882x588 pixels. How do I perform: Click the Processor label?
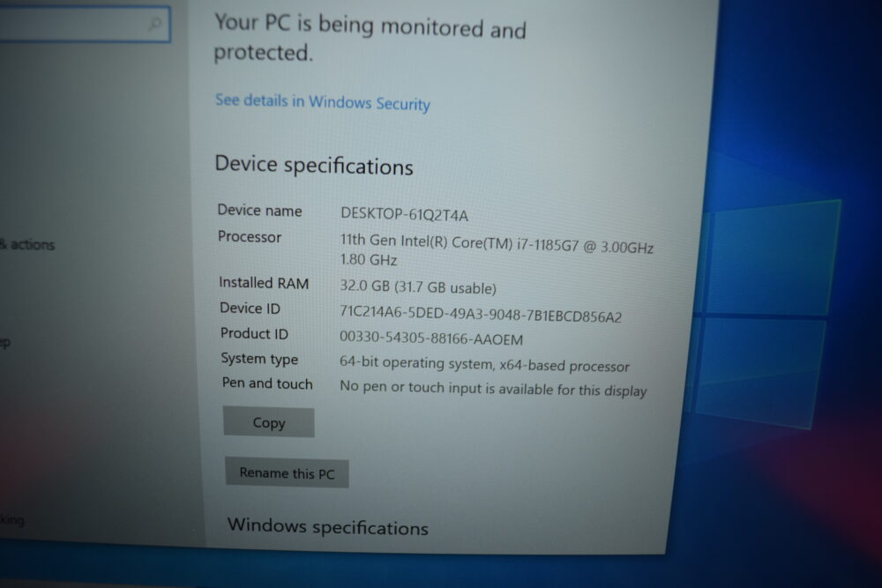pyautogui.click(x=250, y=236)
